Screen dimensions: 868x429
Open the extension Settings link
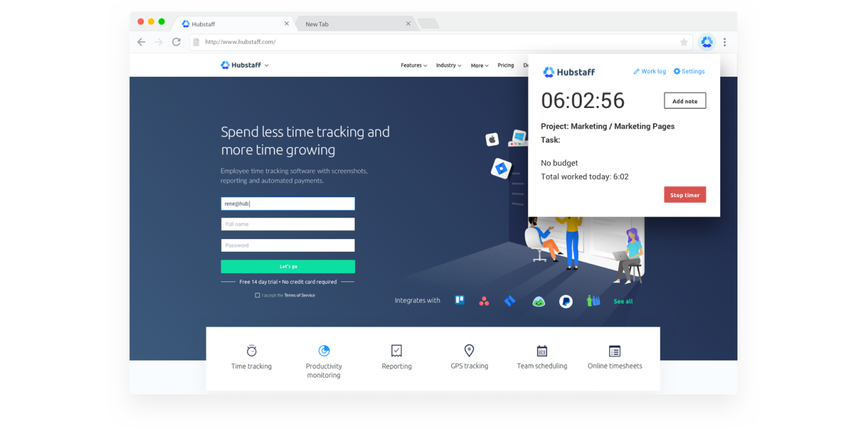click(x=689, y=71)
